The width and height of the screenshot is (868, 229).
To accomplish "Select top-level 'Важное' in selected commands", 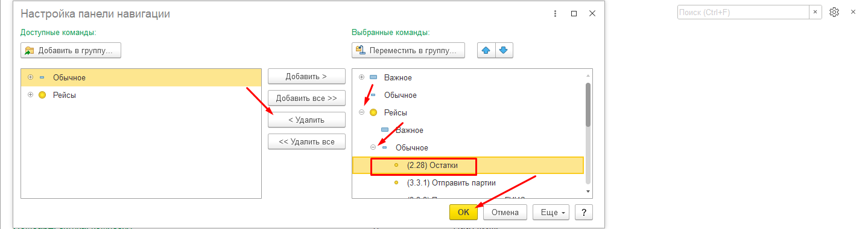I will [x=468, y=77].
